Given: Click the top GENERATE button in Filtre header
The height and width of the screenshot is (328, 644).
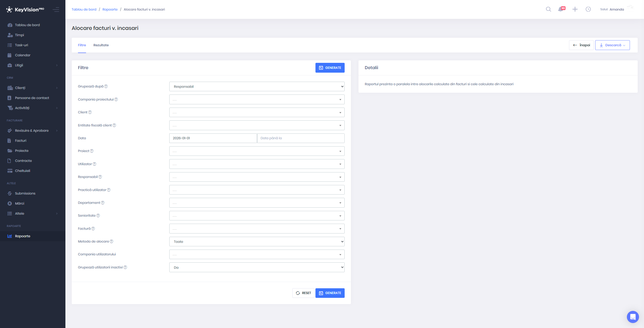Looking at the screenshot, I should 330,68.
